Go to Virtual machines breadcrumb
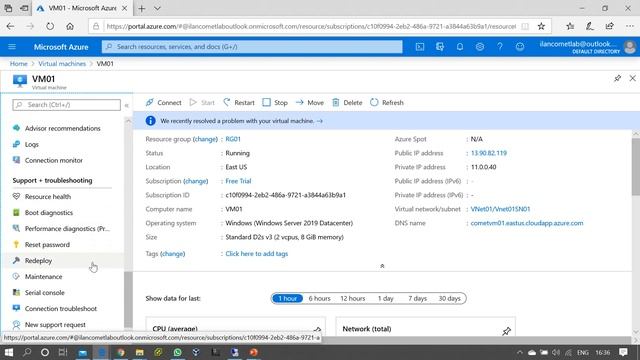The height and width of the screenshot is (360, 640). coord(62,64)
